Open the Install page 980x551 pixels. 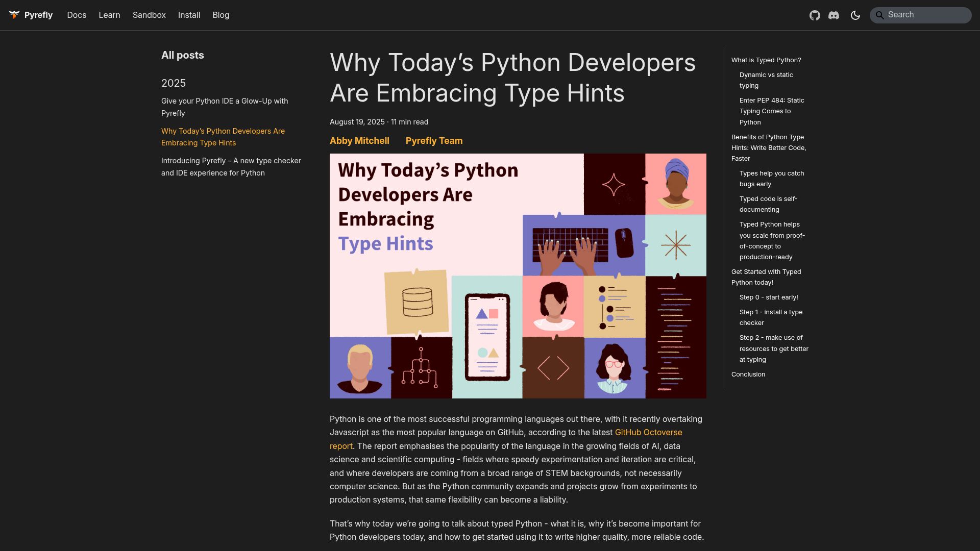click(189, 15)
